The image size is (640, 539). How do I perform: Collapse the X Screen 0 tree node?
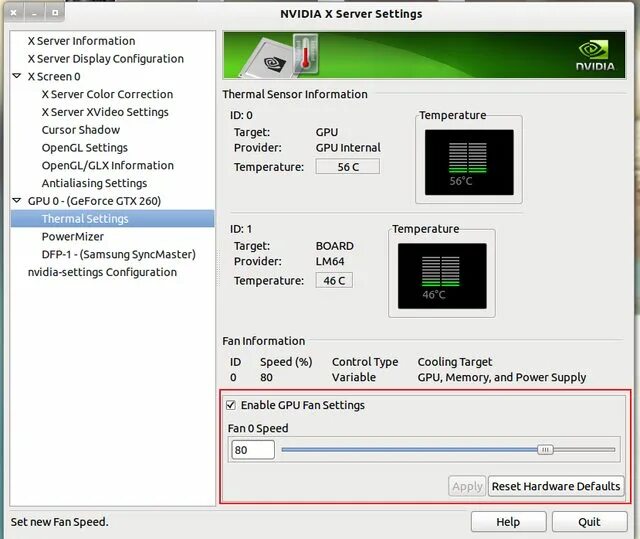[x=17, y=76]
